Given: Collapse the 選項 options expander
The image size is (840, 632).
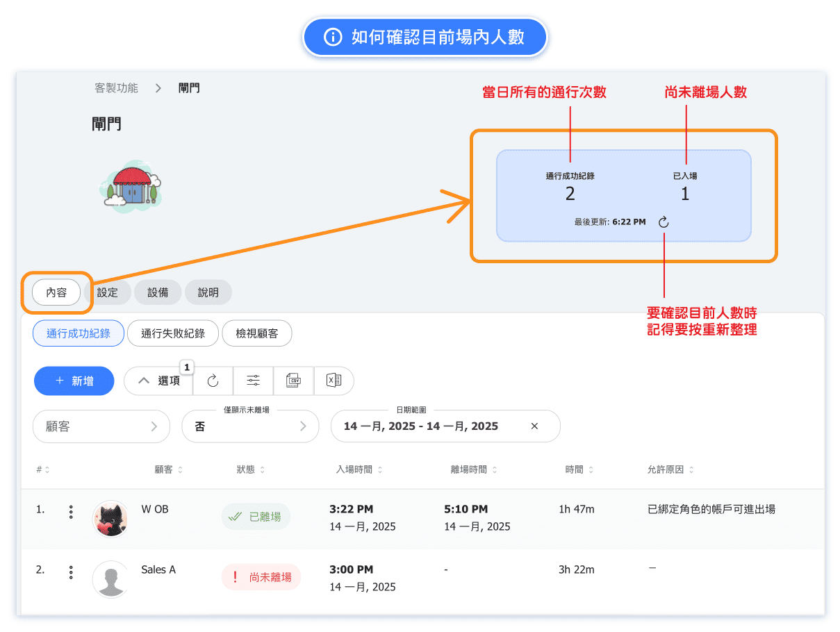Looking at the screenshot, I should click(158, 381).
